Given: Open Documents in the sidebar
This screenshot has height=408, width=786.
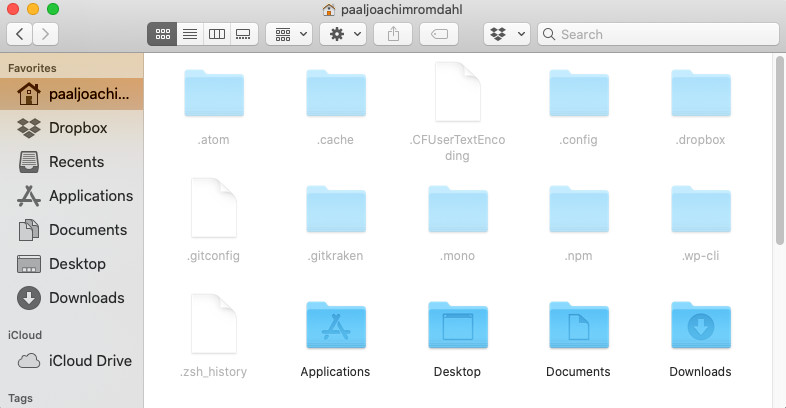Looking at the screenshot, I should point(72,230).
